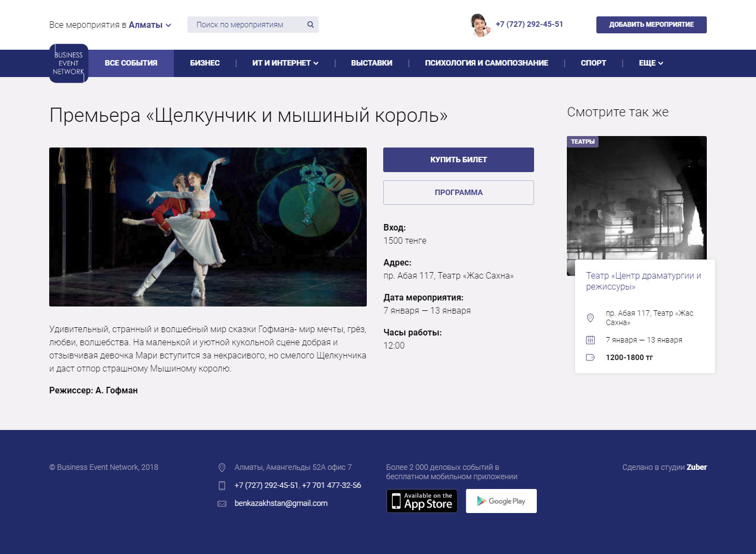
Task: Click the phone icon in footer
Action: (222, 486)
